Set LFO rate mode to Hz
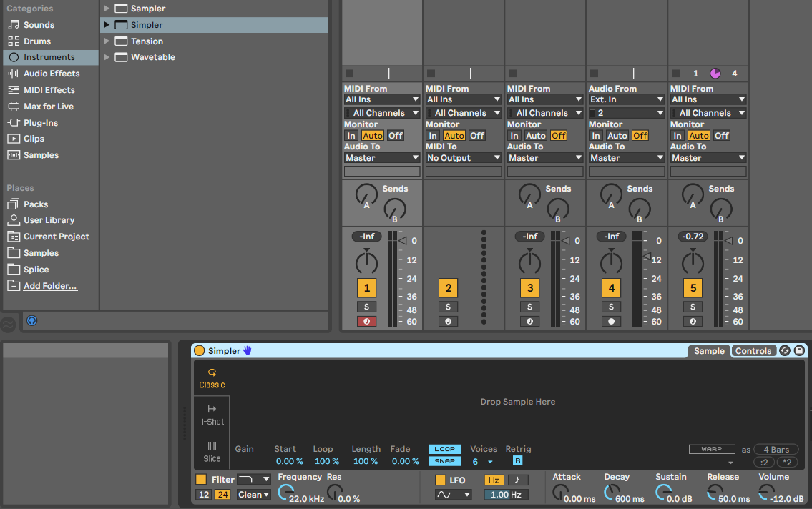The height and width of the screenshot is (509, 812). click(x=494, y=480)
